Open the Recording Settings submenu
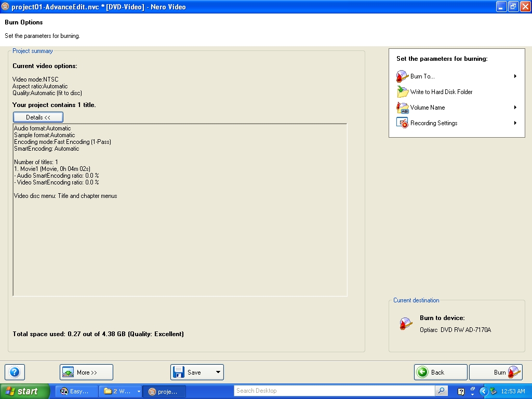The width and height of the screenshot is (532, 399). click(x=457, y=123)
